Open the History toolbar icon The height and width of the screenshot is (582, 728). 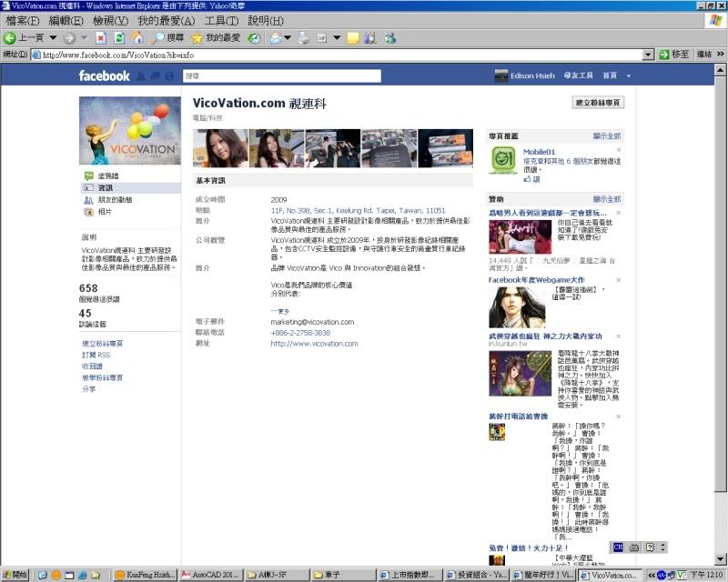254,38
